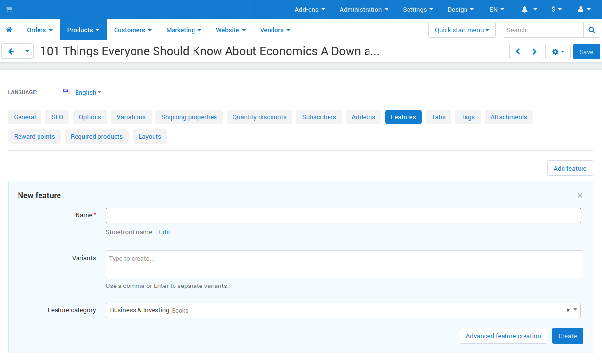602x364 pixels.
Task: Open the gear actions menu
Action: pyautogui.click(x=558, y=52)
